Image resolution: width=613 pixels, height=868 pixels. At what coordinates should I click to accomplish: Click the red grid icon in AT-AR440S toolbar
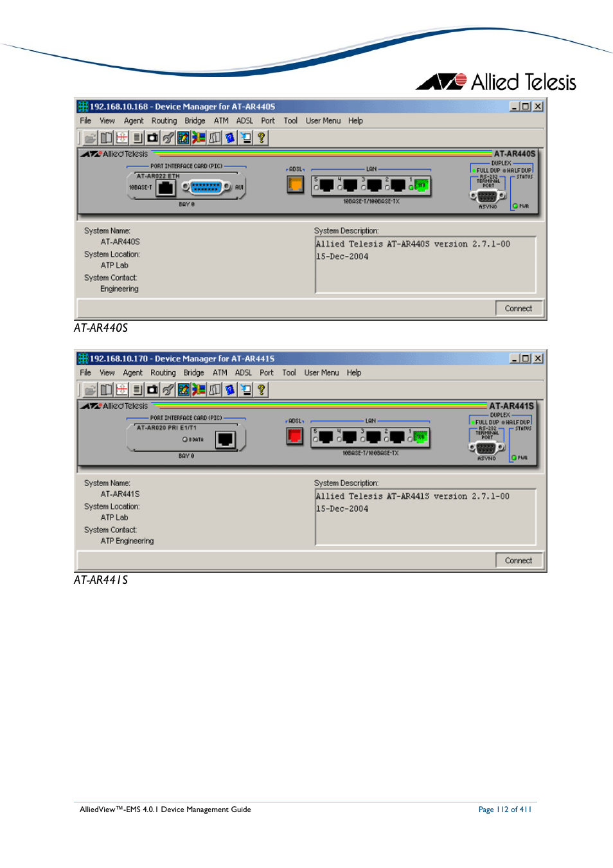(121, 138)
